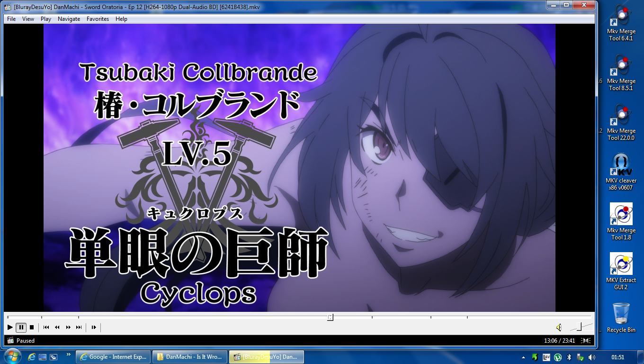The width and height of the screenshot is (644, 364).
Task: Open the system volume tray icon
Action: coord(591,357)
